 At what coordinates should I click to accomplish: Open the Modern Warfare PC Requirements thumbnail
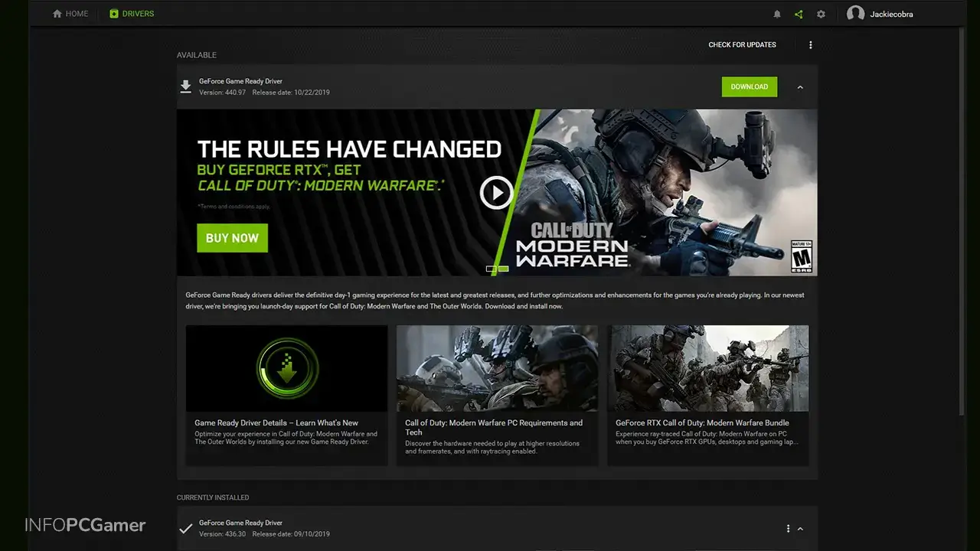(497, 368)
